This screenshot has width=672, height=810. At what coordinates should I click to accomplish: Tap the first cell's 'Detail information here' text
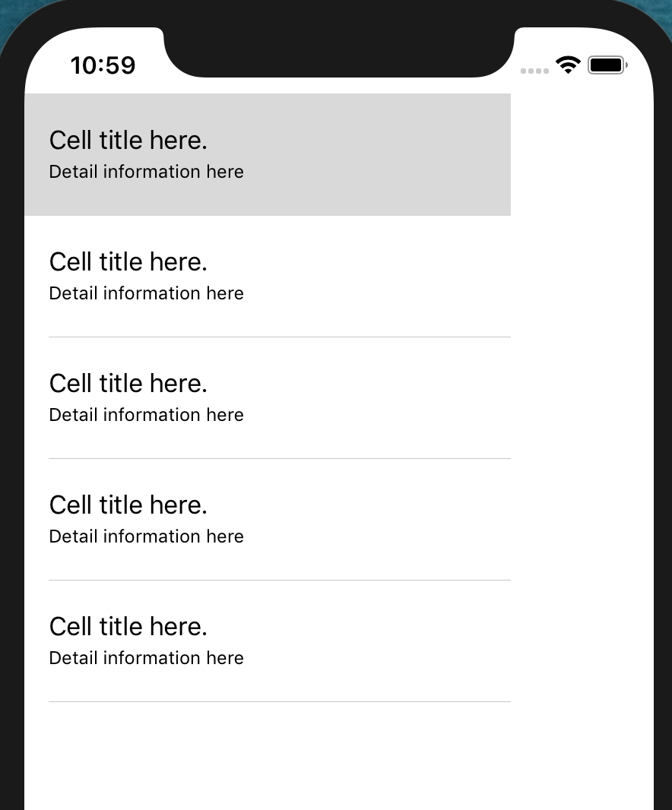tap(146, 172)
